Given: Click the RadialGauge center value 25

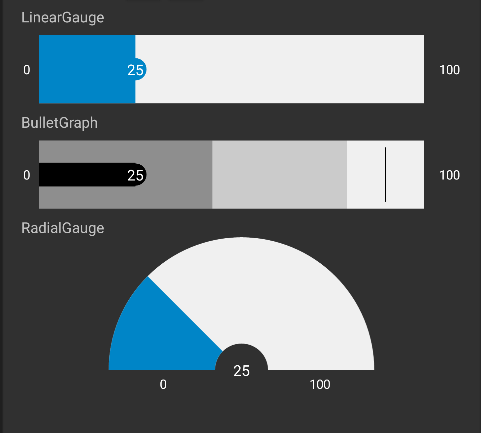Looking at the screenshot, I should point(241,371).
